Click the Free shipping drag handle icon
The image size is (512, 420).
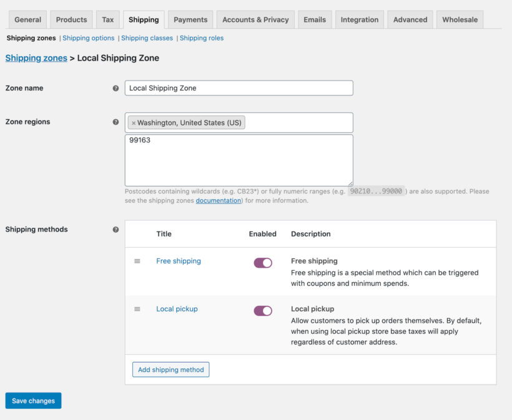pyautogui.click(x=137, y=261)
